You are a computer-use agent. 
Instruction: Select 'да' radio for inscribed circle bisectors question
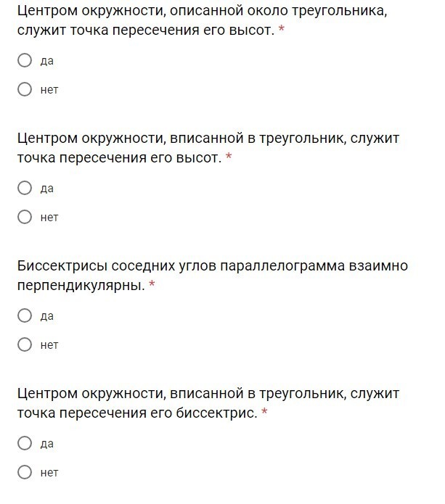pos(25,444)
